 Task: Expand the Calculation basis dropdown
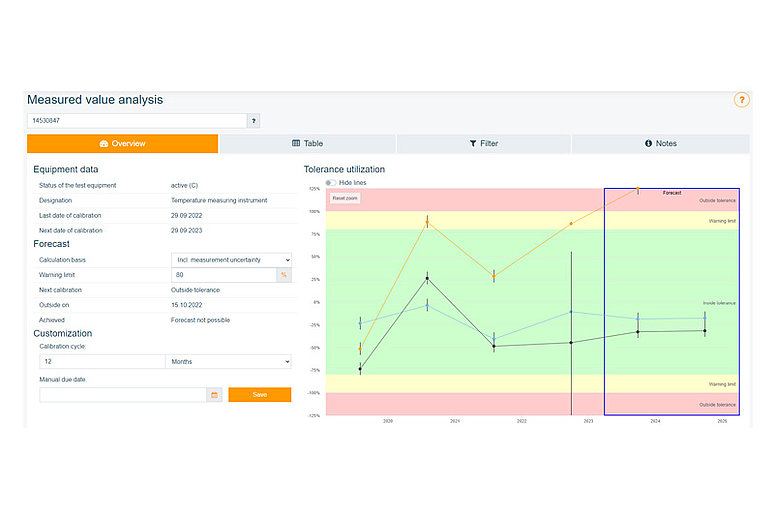(x=231, y=260)
